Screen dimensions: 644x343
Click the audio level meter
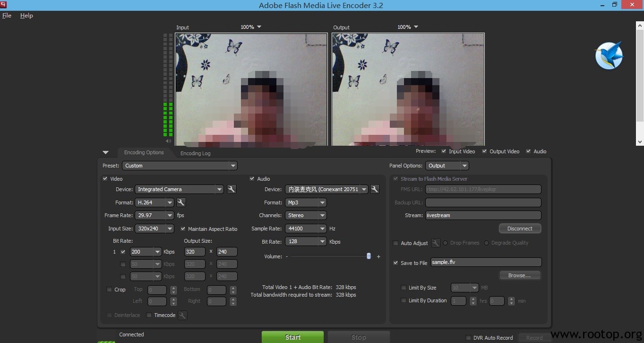168,85
